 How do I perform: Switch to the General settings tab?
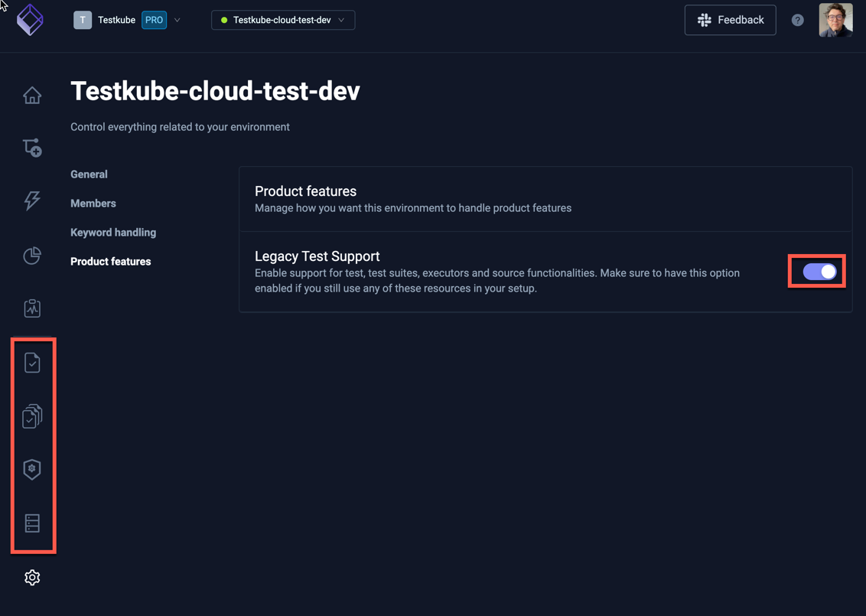point(89,174)
